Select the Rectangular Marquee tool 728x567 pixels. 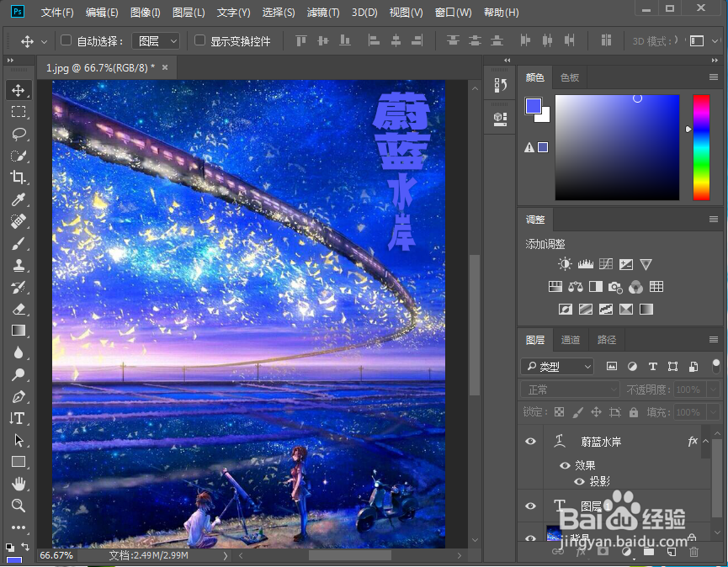[x=19, y=112]
